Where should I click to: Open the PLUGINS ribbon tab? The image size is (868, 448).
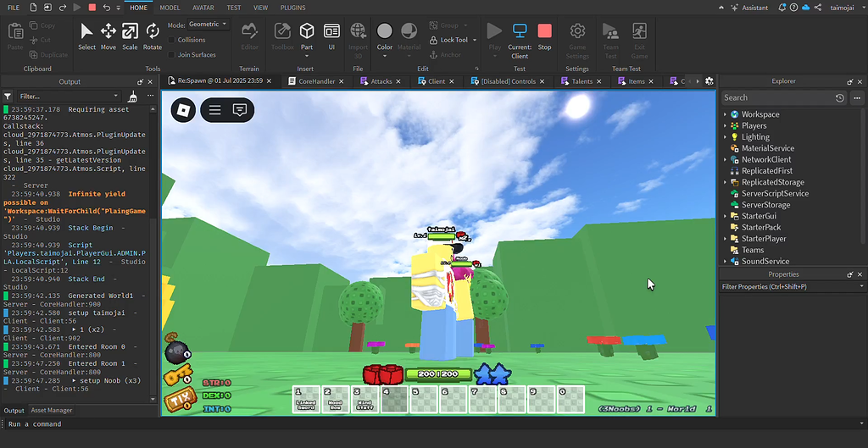[292, 8]
